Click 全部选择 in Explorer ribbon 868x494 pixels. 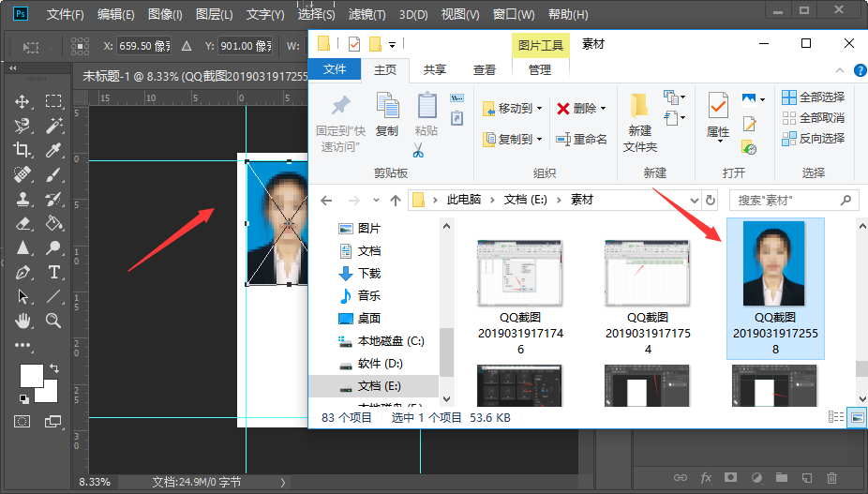coord(814,97)
